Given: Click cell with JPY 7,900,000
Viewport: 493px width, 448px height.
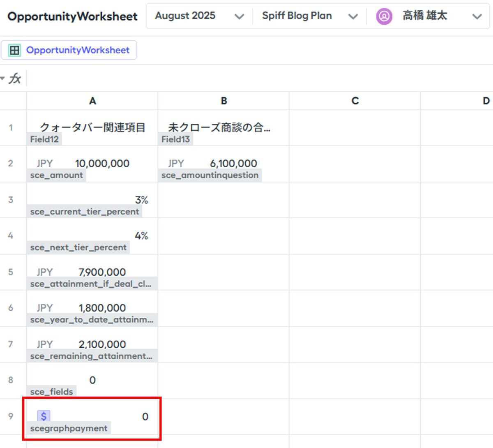Looking at the screenshot, I should click(x=92, y=272).
